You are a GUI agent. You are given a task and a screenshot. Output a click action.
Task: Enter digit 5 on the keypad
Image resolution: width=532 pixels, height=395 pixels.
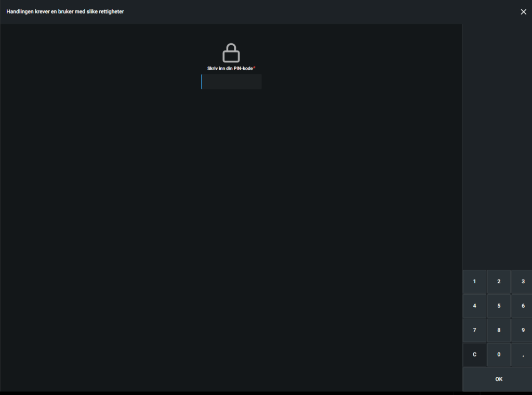[499, 306]
